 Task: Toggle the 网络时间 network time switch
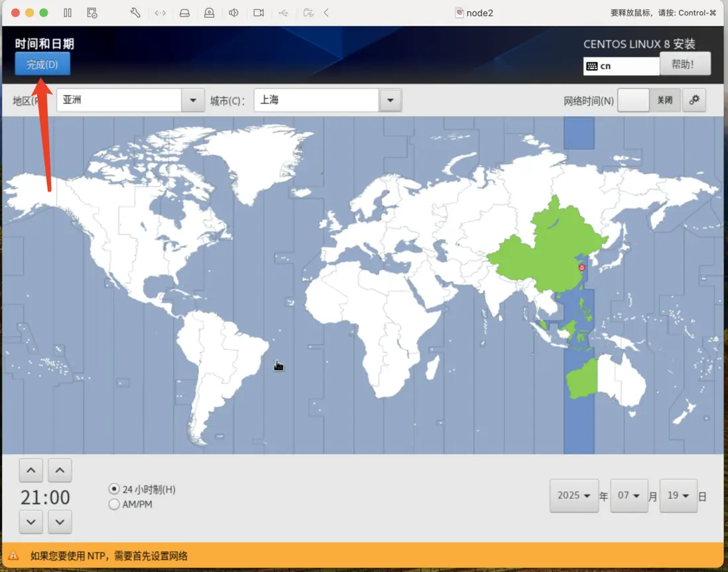pyautogui.click(x=648, y=100)
